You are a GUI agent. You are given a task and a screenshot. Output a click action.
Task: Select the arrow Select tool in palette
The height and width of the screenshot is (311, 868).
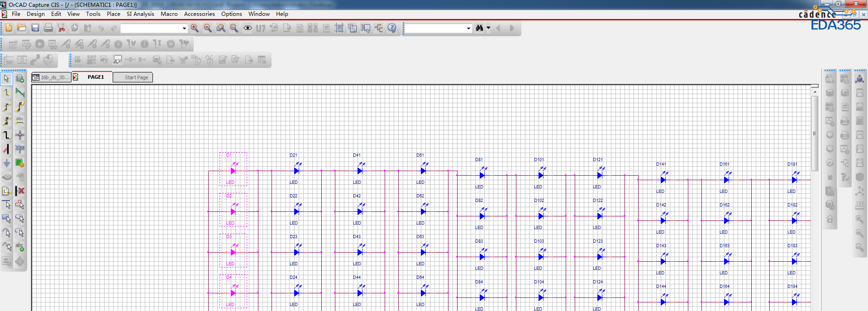7,79
